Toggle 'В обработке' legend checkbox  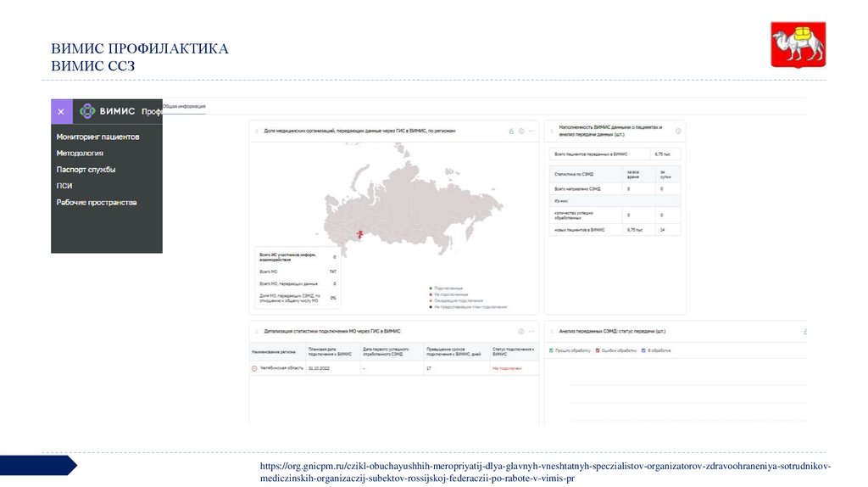pos(643,350)
